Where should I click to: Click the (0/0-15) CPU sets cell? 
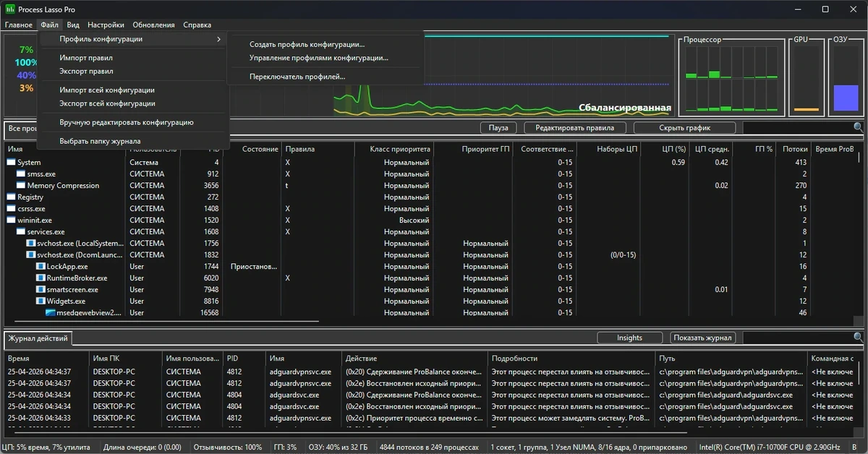(x=622, y=255)
